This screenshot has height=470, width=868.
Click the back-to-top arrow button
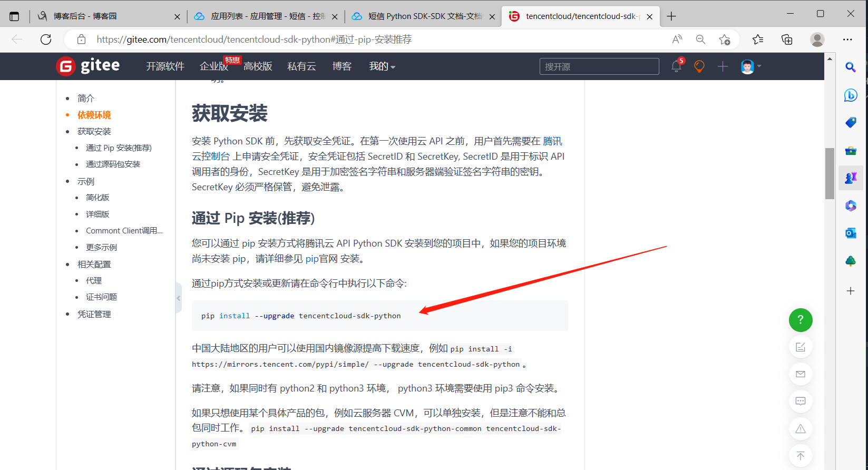[x=801, y=456]
